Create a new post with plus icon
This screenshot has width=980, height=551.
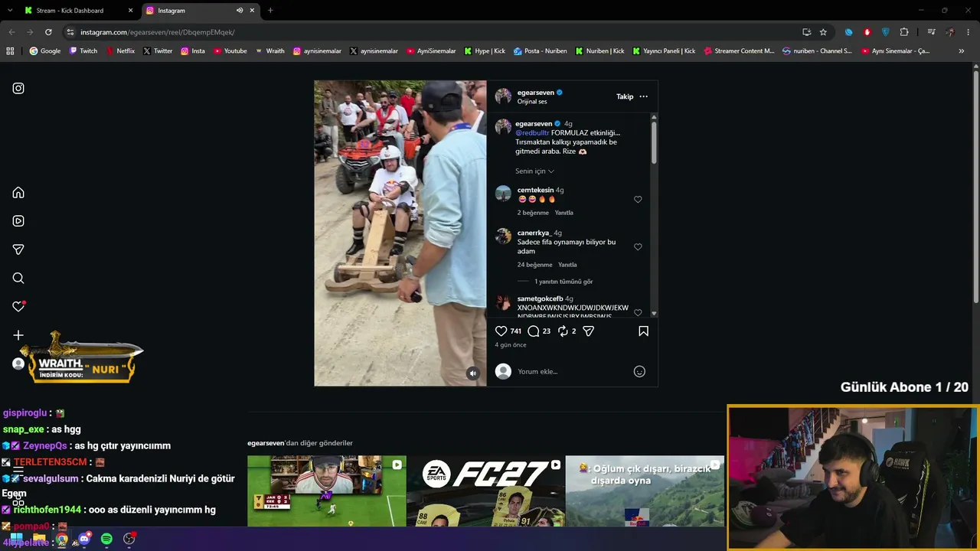pyautogui.click(x=18, y=335)
